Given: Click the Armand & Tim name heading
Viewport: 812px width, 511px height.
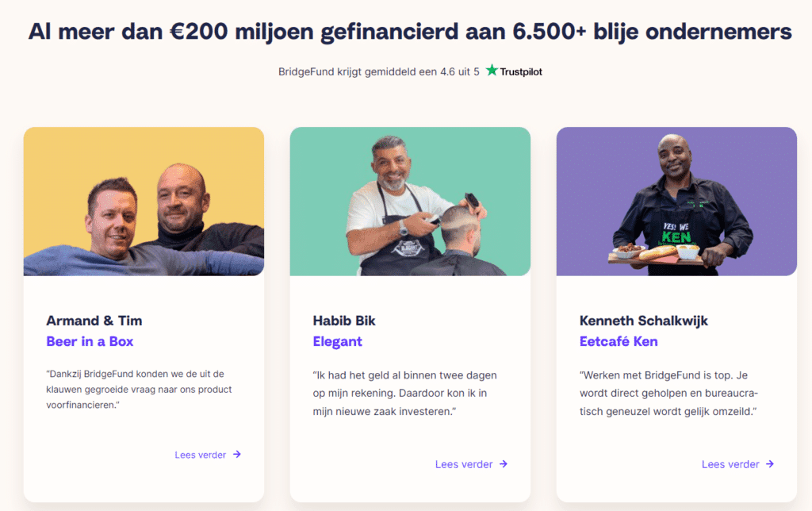Looking at the screenshot, I should click(x=94, y=321).
